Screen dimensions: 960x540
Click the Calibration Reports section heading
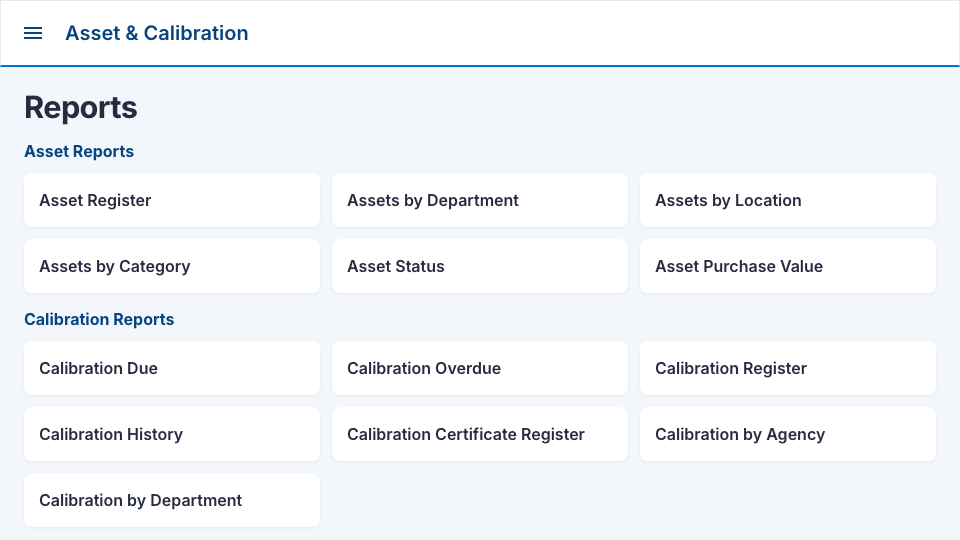pyautogui.click(x=99, y=319)
